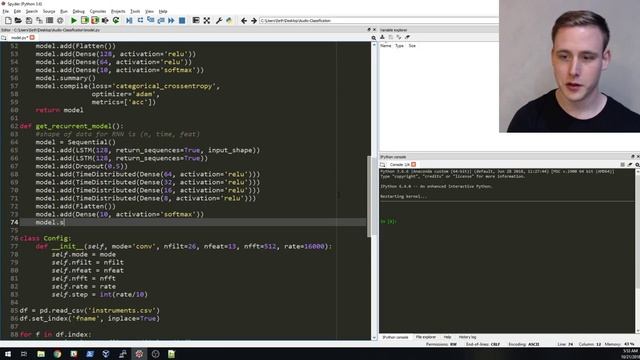Open the Tools menu

[135, 11]
